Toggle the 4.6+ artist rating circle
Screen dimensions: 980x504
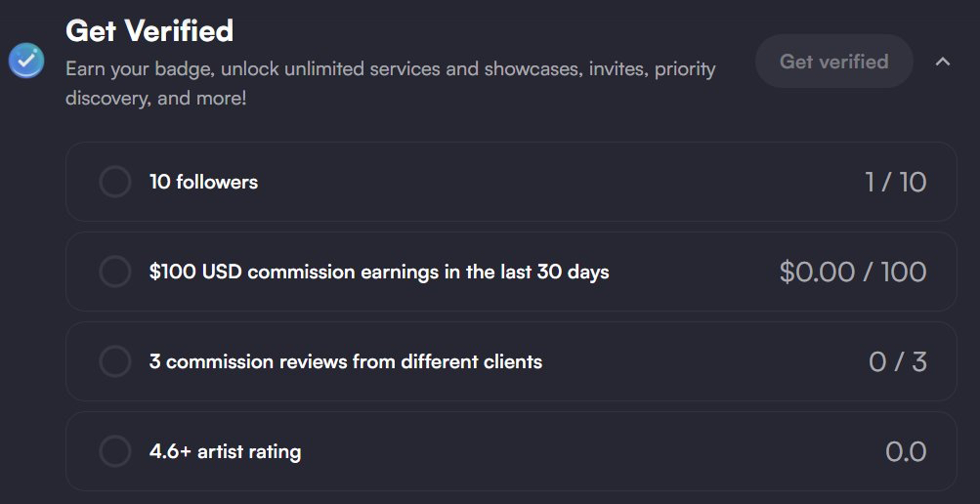point(114,451)
